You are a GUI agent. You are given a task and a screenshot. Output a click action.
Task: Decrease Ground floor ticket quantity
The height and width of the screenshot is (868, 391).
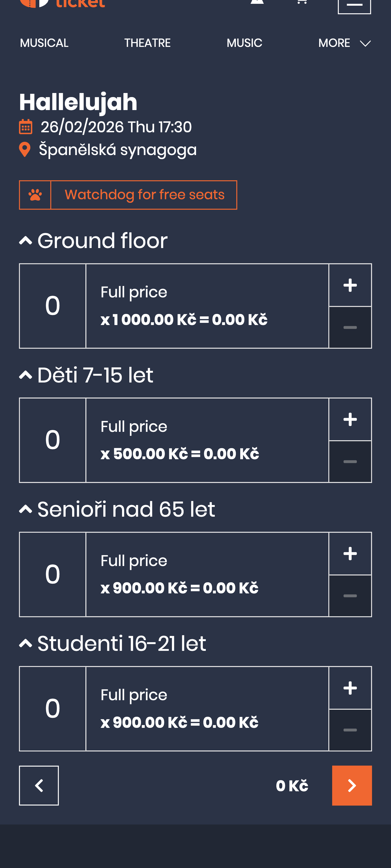pyautogui.click(x=350, y=327)
